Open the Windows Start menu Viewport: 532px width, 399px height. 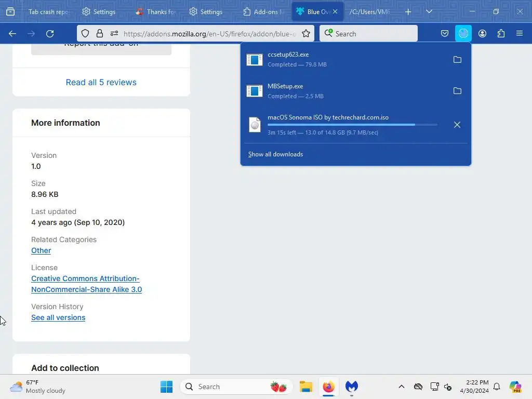coord(166,387)
